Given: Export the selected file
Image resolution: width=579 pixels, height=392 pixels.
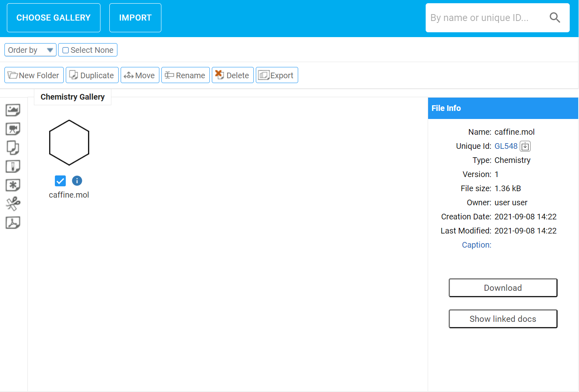Looking at the screenshot, I should (x=277, y=75).
